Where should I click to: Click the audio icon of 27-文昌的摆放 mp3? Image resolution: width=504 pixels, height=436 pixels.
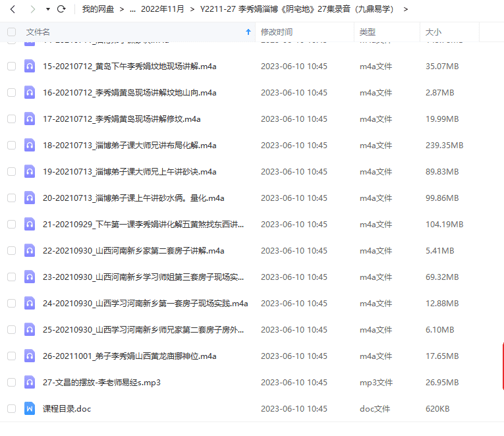(x=30, y=383)
